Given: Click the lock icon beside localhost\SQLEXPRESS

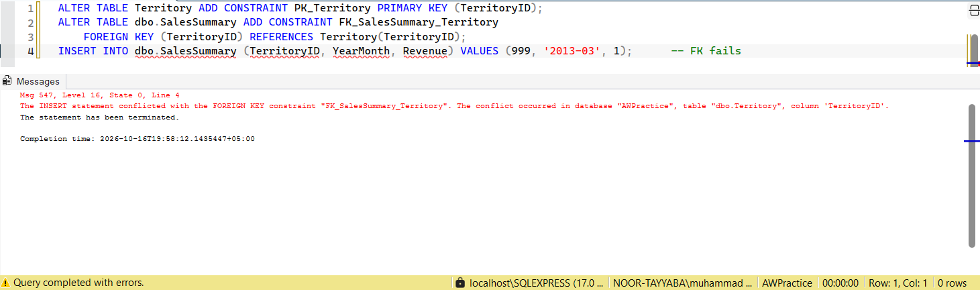Looking at the screenshot, I should coord(460,283).
